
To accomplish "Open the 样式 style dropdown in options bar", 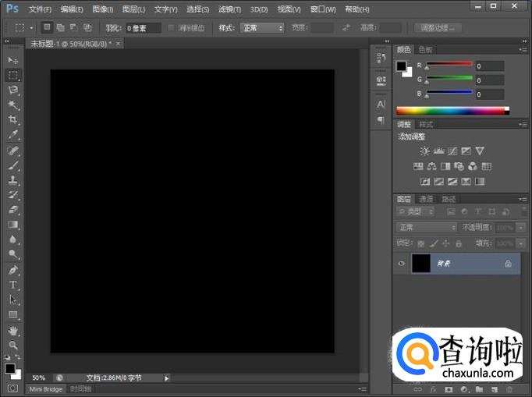I will click(x=262, y=28).
